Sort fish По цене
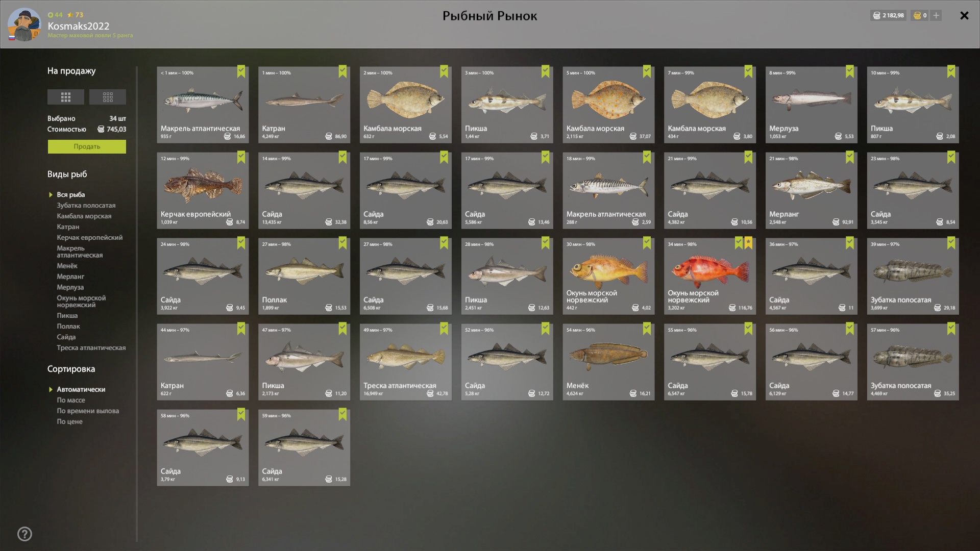 click(x=69, y=421)
